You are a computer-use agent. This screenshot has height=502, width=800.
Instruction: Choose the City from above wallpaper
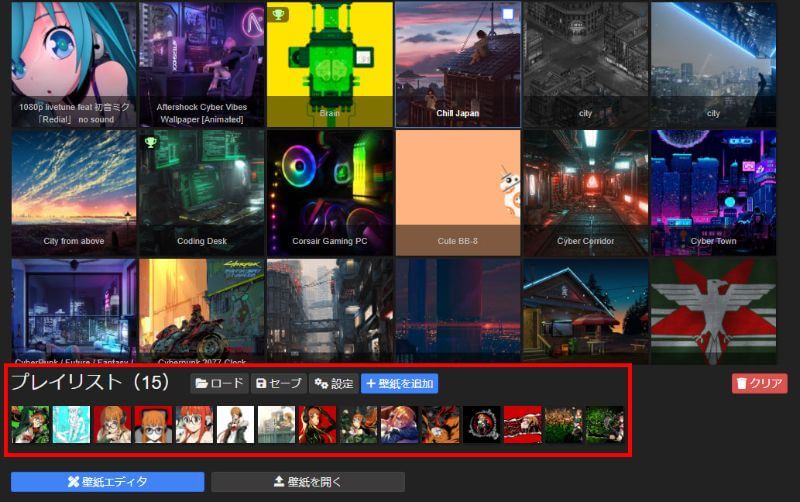tap(74, 193)
